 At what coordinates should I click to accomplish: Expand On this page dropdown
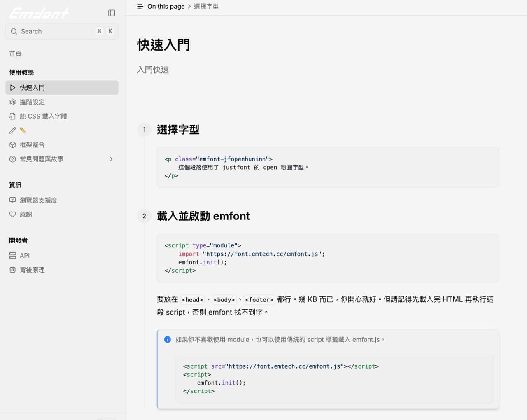tap(166, 7)
